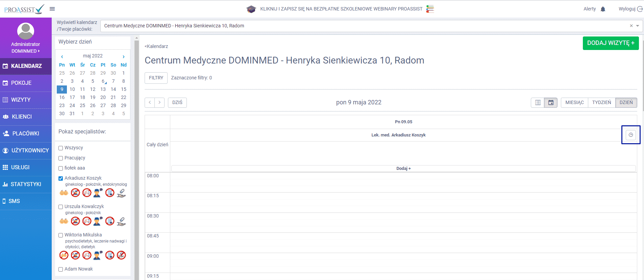Image resolution: width=644 pixels, height=280 pixels.
Task: Click crossed-out children icon under Wiktoria Mikulska
Action: [x=64, y=255]
